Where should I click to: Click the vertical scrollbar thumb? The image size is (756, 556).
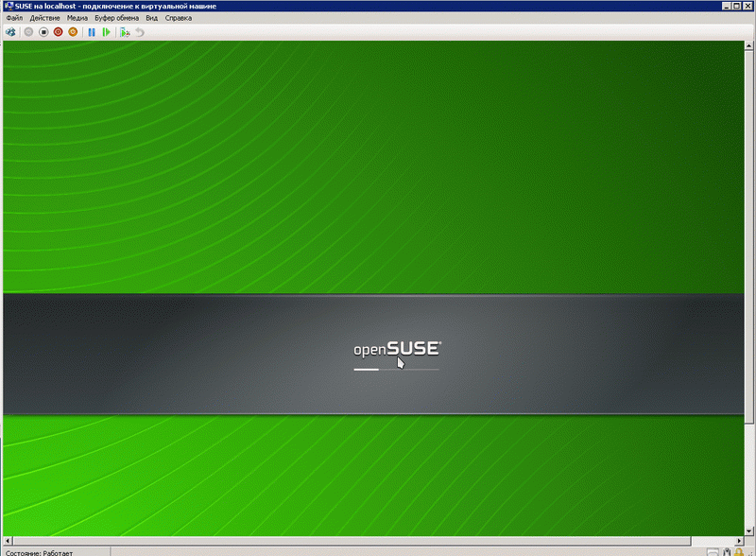(x=748, y=237)
